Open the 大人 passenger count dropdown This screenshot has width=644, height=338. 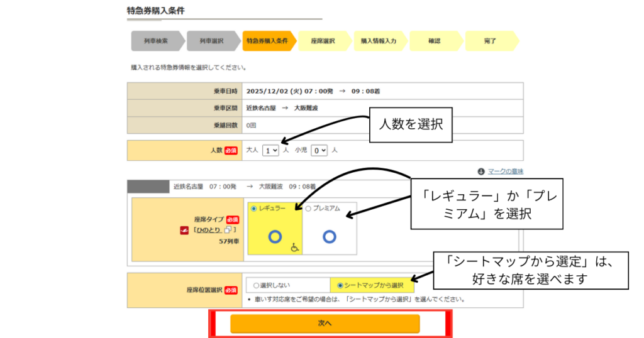coord(271,151)
